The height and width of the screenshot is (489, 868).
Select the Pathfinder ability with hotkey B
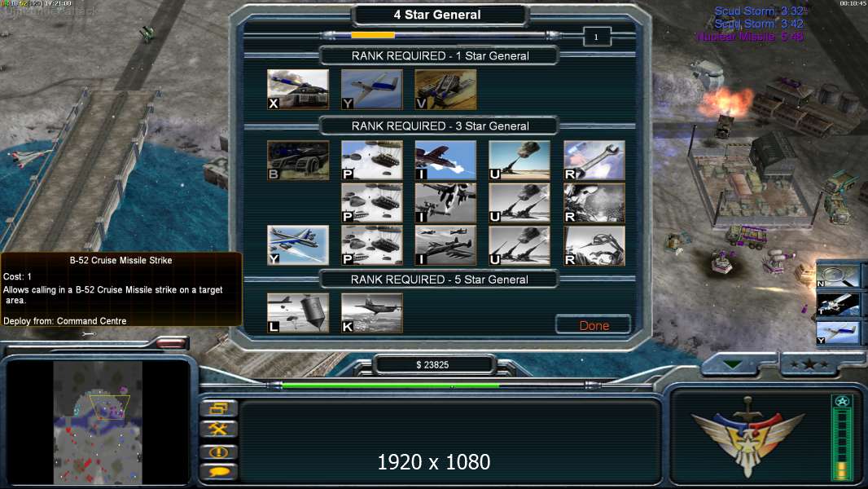[298, 160]
